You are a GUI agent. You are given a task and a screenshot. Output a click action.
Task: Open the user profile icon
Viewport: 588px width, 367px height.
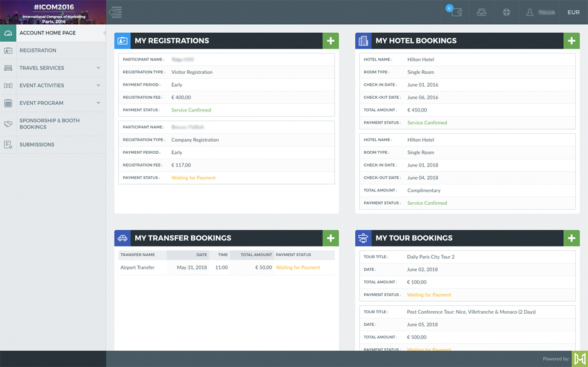pos(529,12)
